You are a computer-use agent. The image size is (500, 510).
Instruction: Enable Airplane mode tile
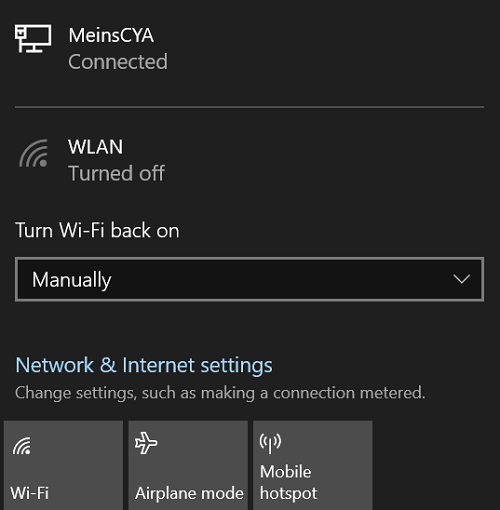(x=188, y=465)
